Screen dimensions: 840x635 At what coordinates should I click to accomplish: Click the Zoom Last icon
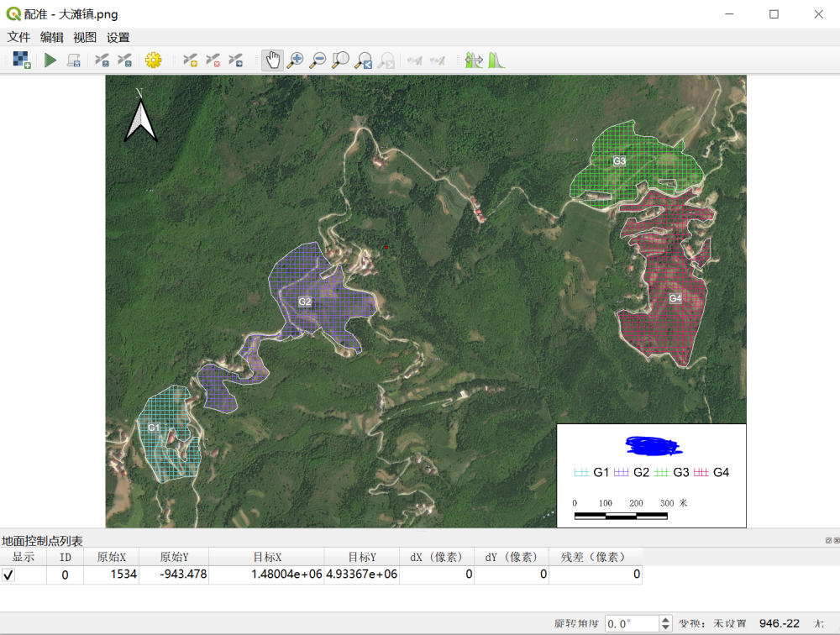tap(364, 60)
